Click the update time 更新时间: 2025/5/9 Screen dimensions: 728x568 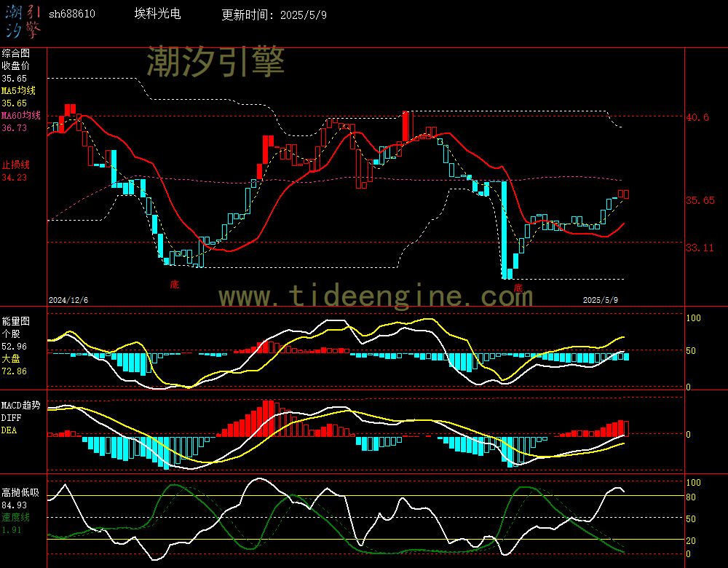274,15
